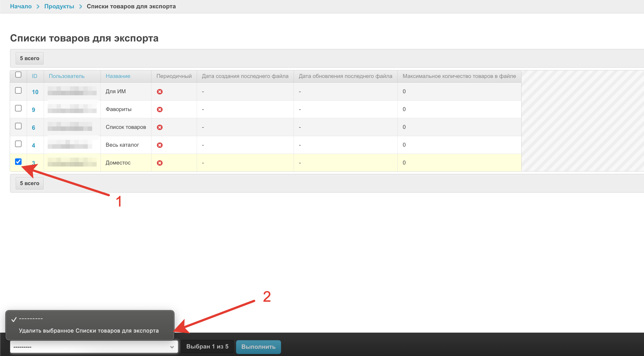
Task: Open the Продукты breadcrumb link
Action: [x=59, y=6]
